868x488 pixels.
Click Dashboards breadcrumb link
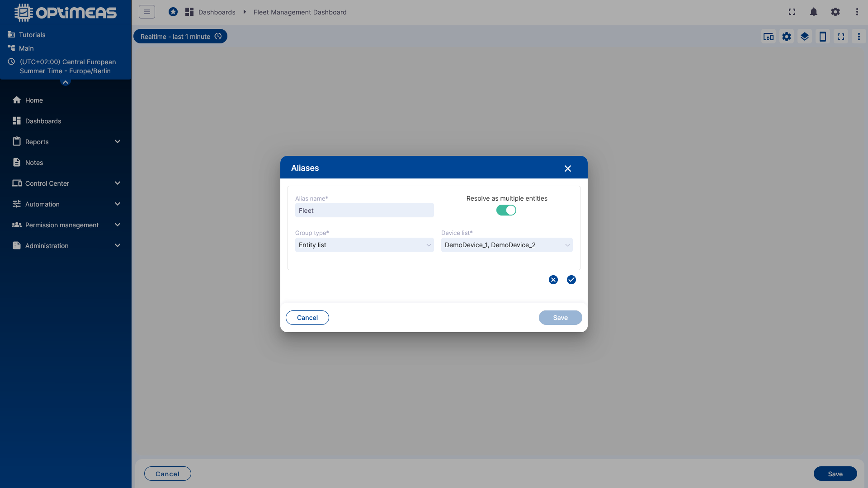[217, 12]
